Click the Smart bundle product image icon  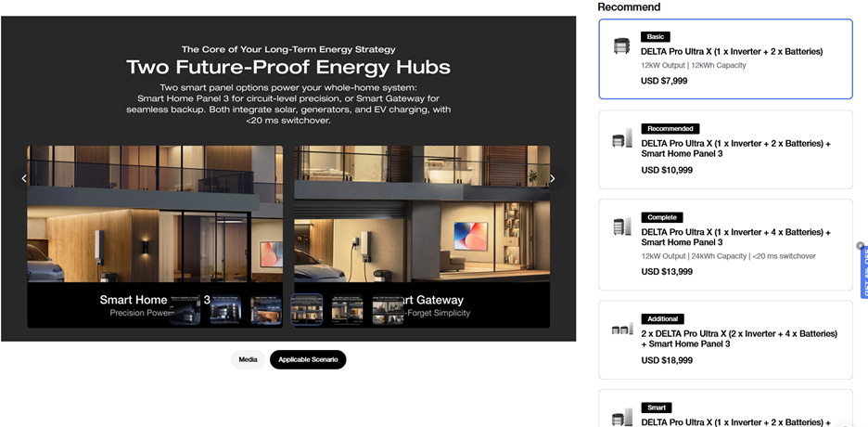(x=622, y=418)
